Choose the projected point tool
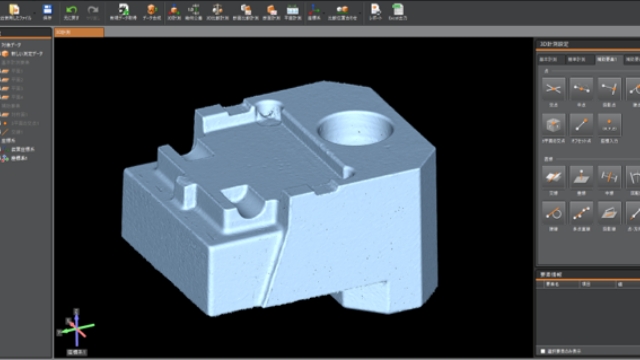This screenshot has height=360, width=640. 609,89
